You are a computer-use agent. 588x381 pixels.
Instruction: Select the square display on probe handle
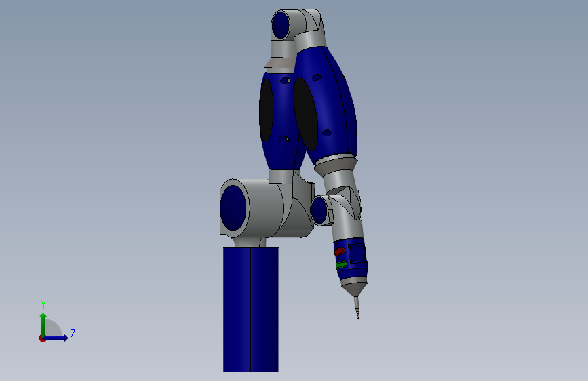[357, 254]
